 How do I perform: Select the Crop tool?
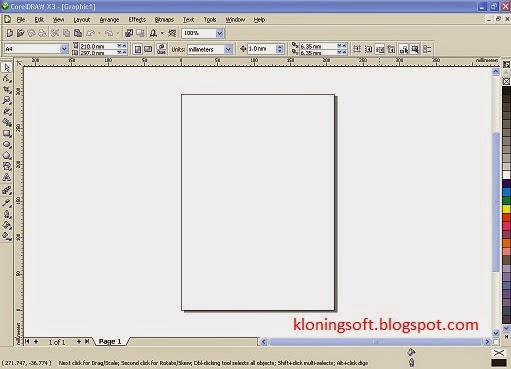(x=7, y=90)
